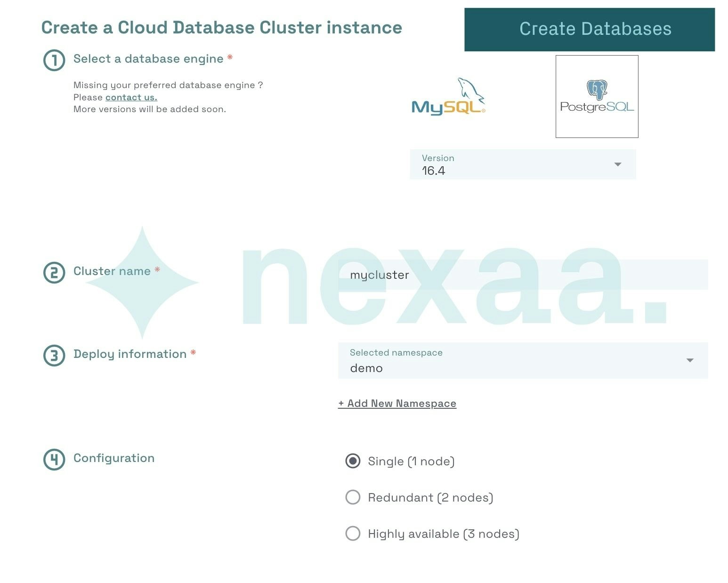This screenshot has height=583, width=728.
Task: Select the MySQL database engine logo
Action: pos(448,97)
